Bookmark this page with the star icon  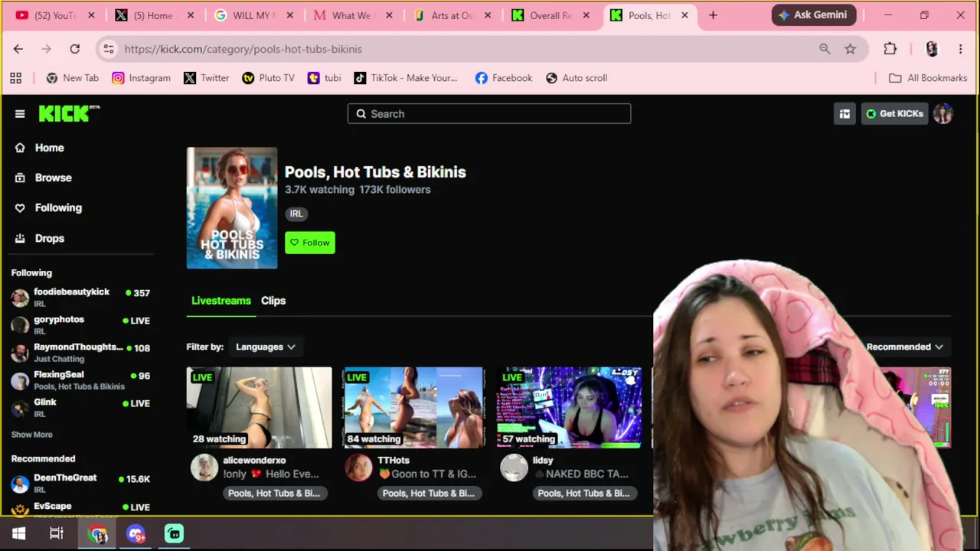(x=850, y=49)
